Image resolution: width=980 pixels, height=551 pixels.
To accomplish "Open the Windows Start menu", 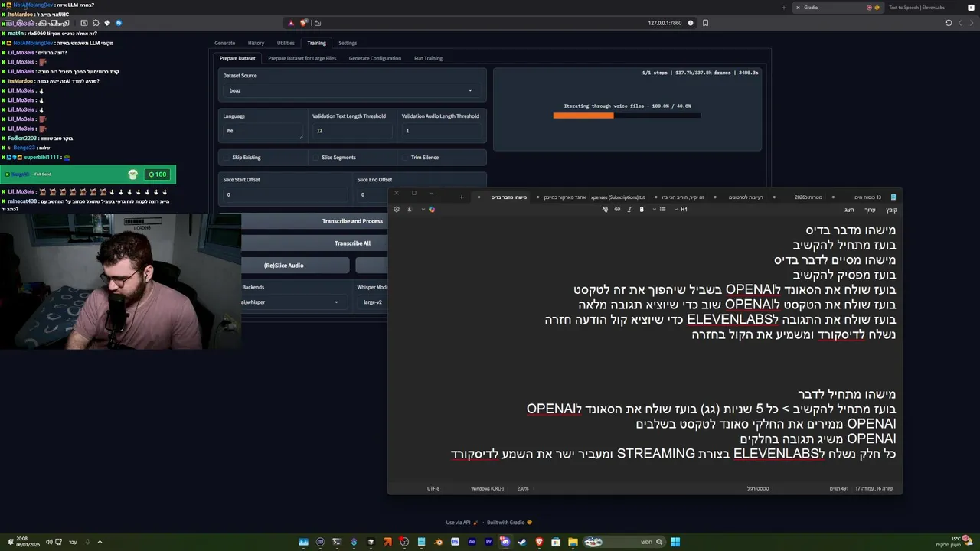I will point(675,542).
